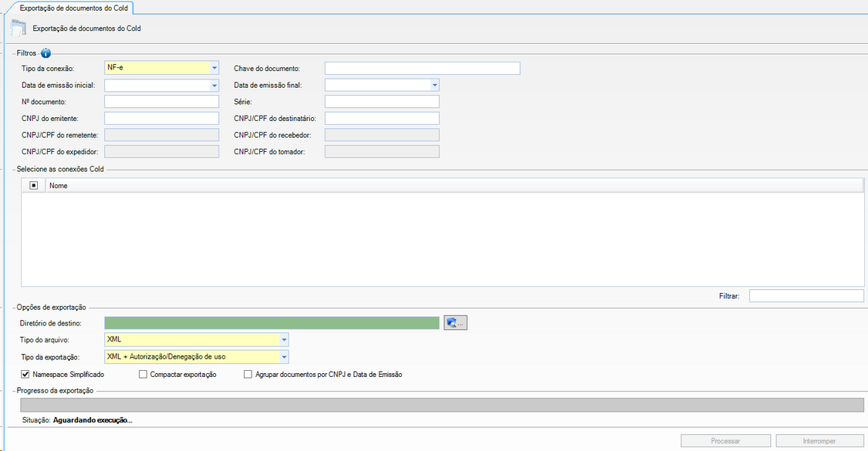
Task: Click the CNPJ/CPF do tomador field
Action: (x=382, y=152)
